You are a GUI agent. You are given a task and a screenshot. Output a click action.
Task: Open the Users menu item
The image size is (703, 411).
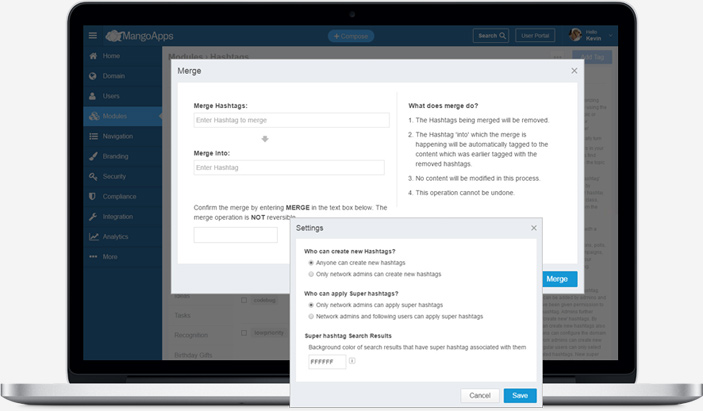tap(122, 96)
